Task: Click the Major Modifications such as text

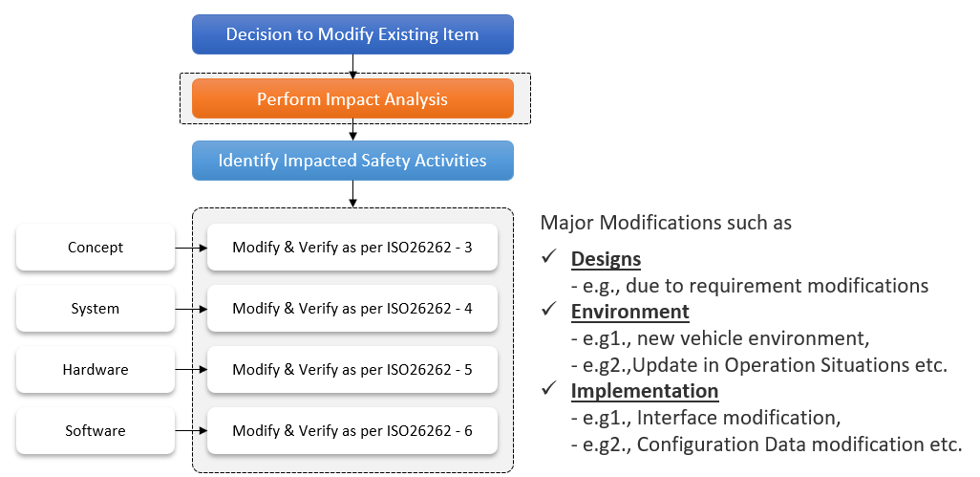Action: (x=666, y=223)
